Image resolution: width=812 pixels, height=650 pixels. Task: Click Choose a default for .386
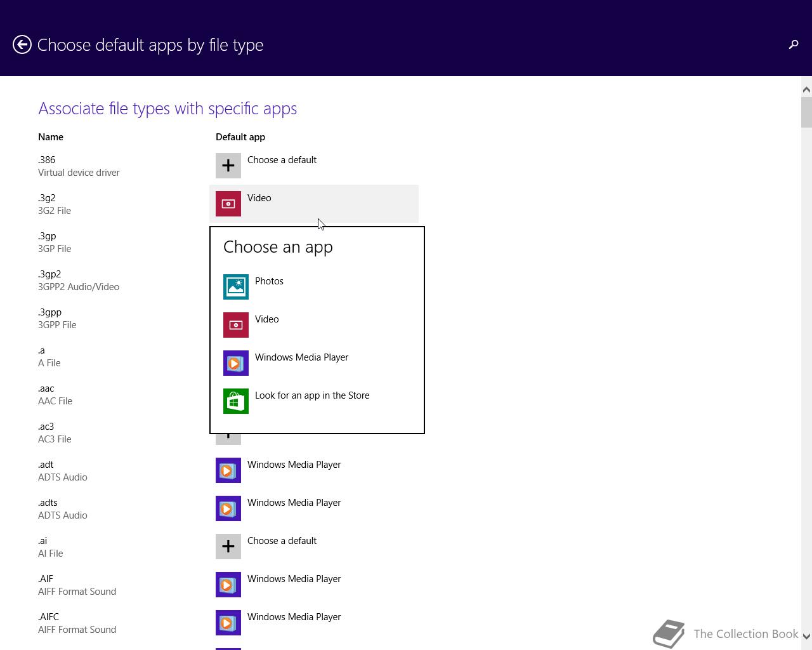click(314, 166)
